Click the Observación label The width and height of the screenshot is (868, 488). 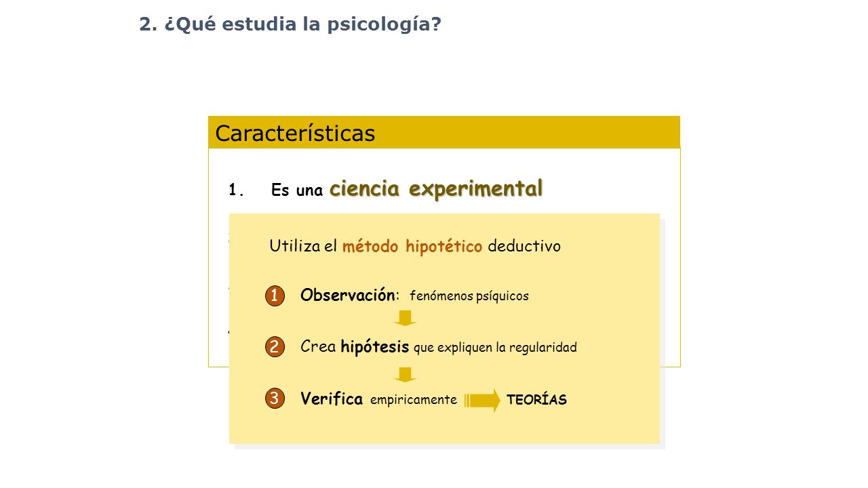[348, 296]
